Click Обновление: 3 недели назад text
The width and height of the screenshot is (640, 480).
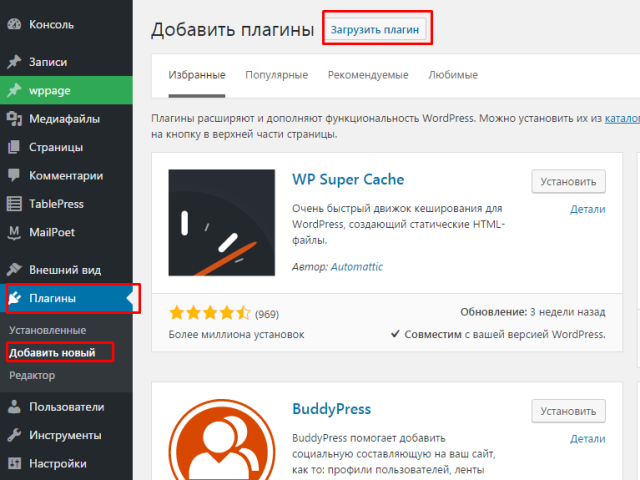pyautogui.click(x=533, y=312)
